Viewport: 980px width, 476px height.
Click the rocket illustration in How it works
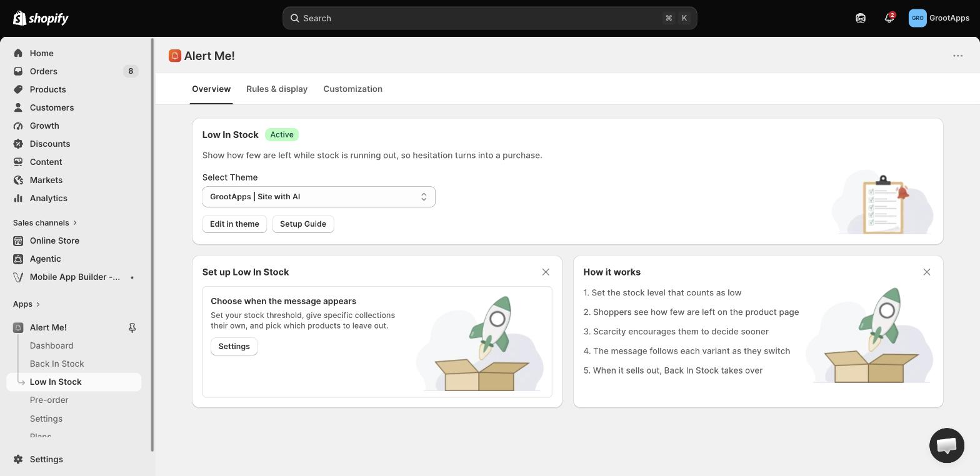click(869, 335)
